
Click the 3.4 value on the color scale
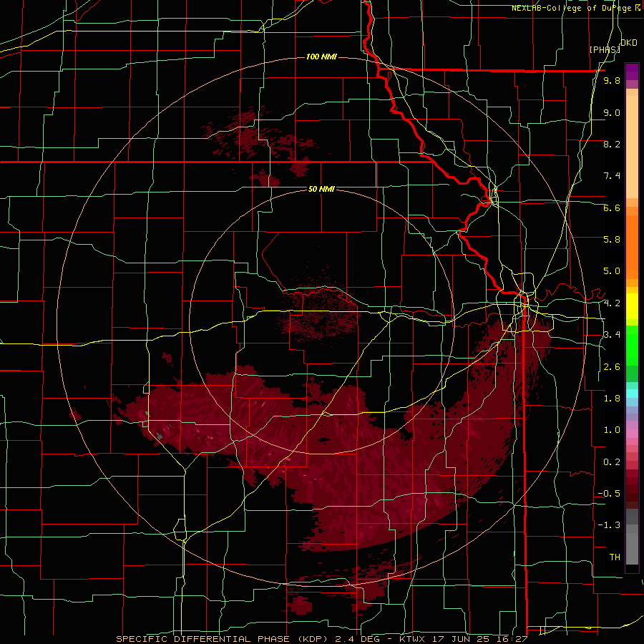pos(612,335)
